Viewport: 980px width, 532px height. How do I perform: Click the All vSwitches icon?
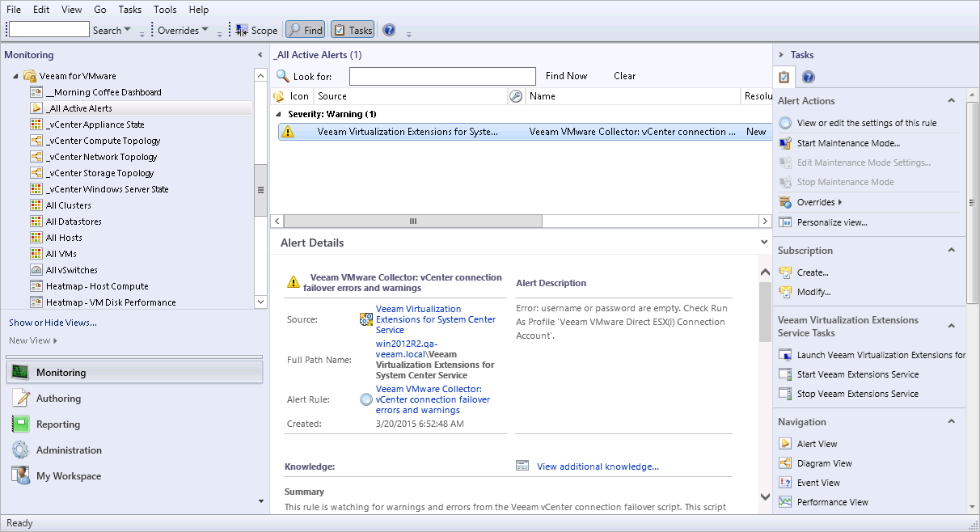tap(36, 270)
